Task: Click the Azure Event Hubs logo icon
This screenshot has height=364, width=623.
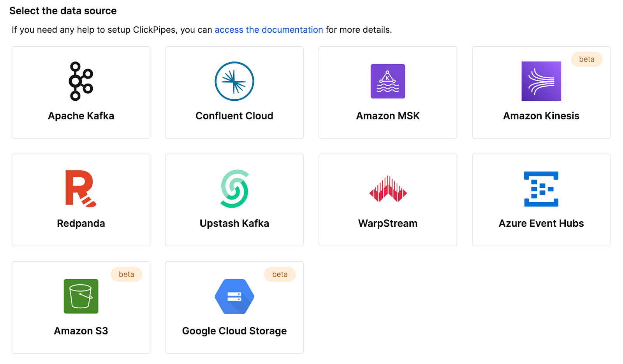Action: 541,189
